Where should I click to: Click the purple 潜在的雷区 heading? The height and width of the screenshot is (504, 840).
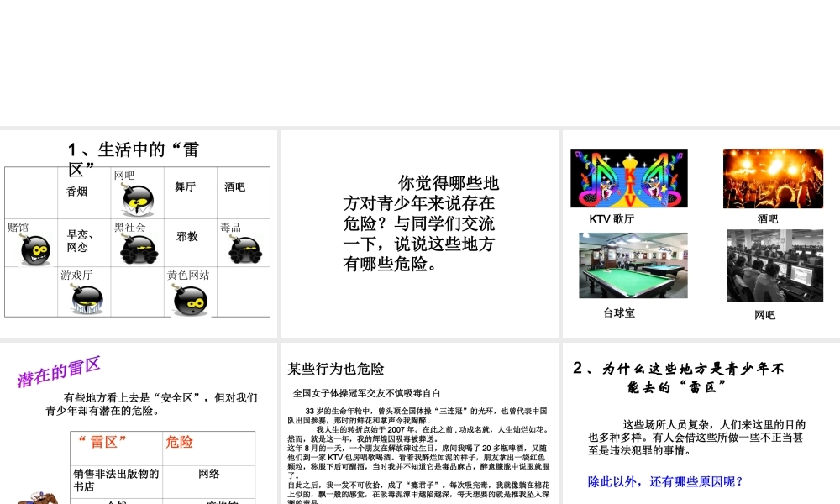[x=59, y=372]
